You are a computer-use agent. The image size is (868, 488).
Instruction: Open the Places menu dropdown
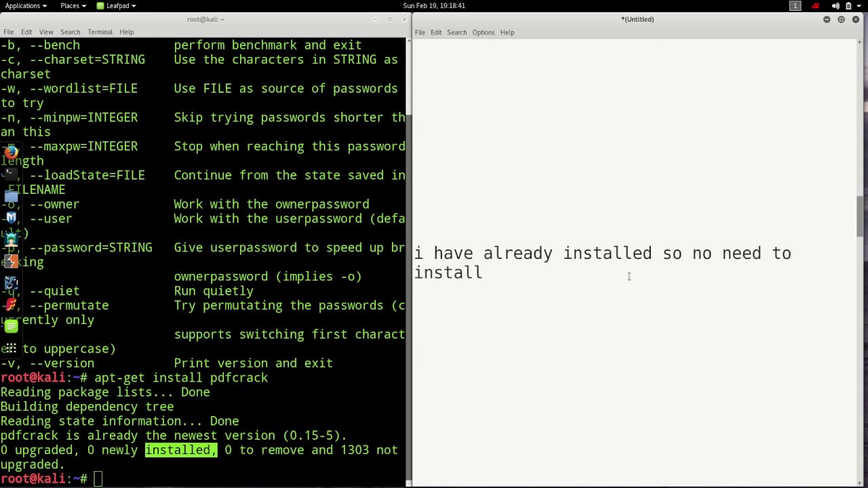coord(73,5)
